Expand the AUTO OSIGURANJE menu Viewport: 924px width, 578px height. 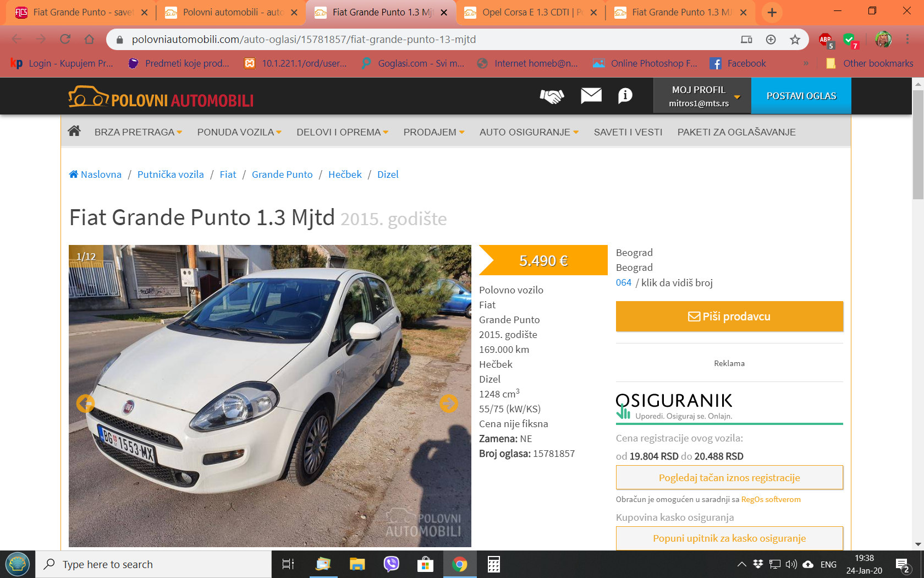tap(529, 132)
